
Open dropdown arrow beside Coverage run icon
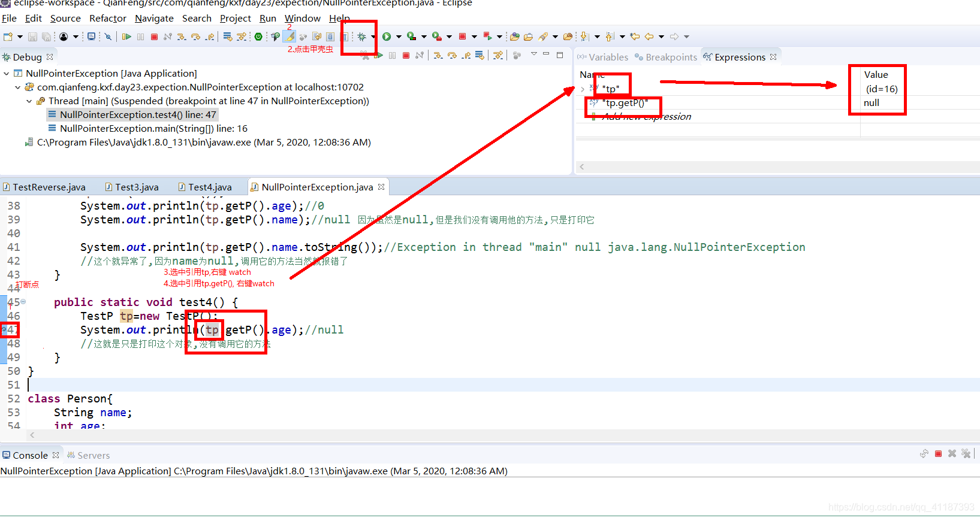pyautogui.click(x=424, y=37)
